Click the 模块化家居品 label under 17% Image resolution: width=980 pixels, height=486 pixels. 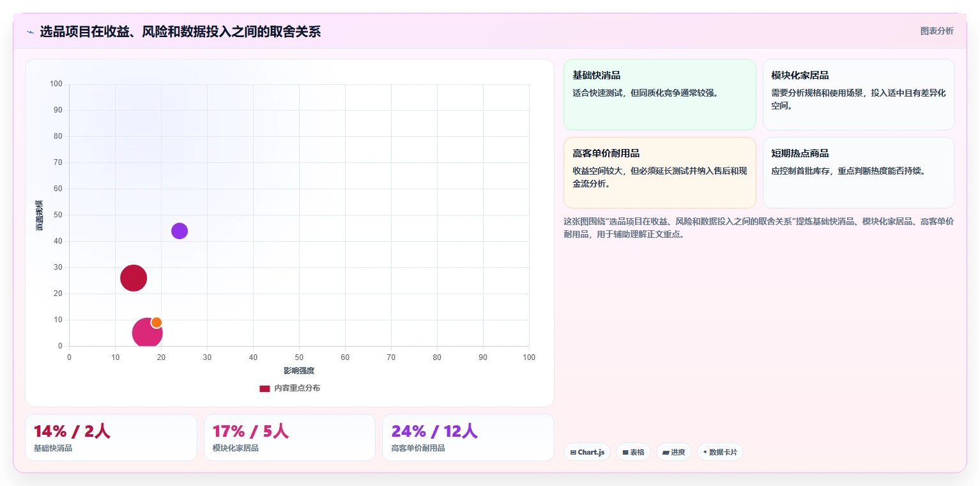[236, 448]
